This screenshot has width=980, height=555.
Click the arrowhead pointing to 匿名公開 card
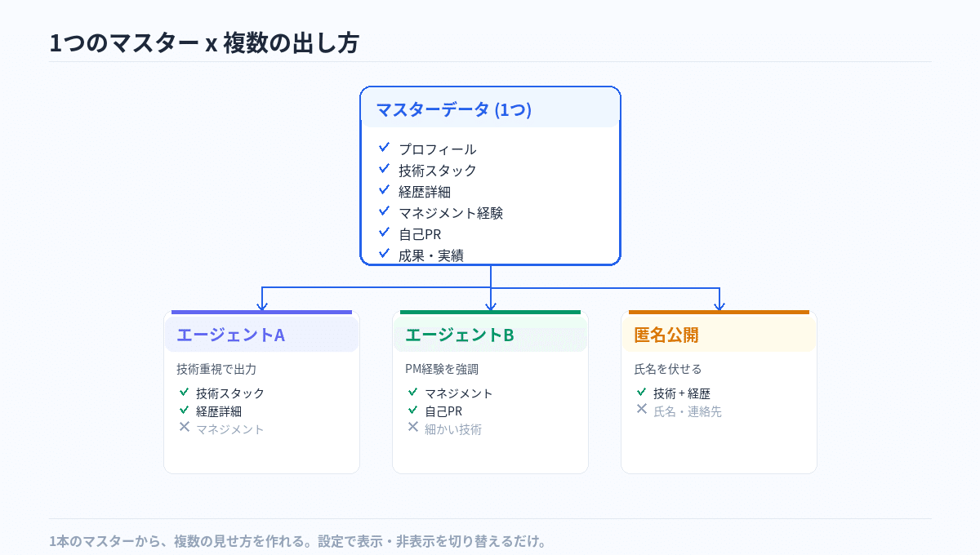(719, 306)
